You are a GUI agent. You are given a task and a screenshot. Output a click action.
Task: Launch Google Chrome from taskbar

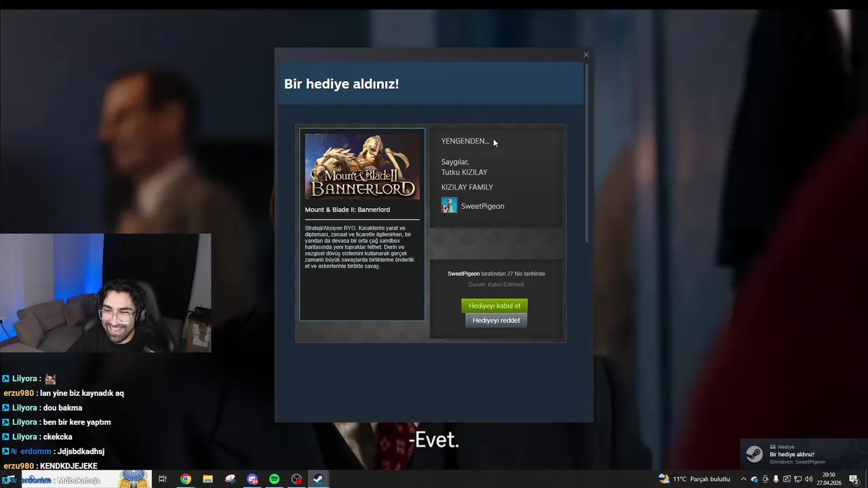coord(185,479)
